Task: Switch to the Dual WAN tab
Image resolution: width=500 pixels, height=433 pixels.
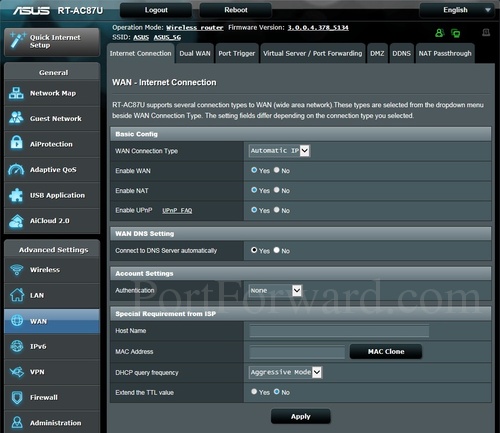Action: tap(195, 53)
